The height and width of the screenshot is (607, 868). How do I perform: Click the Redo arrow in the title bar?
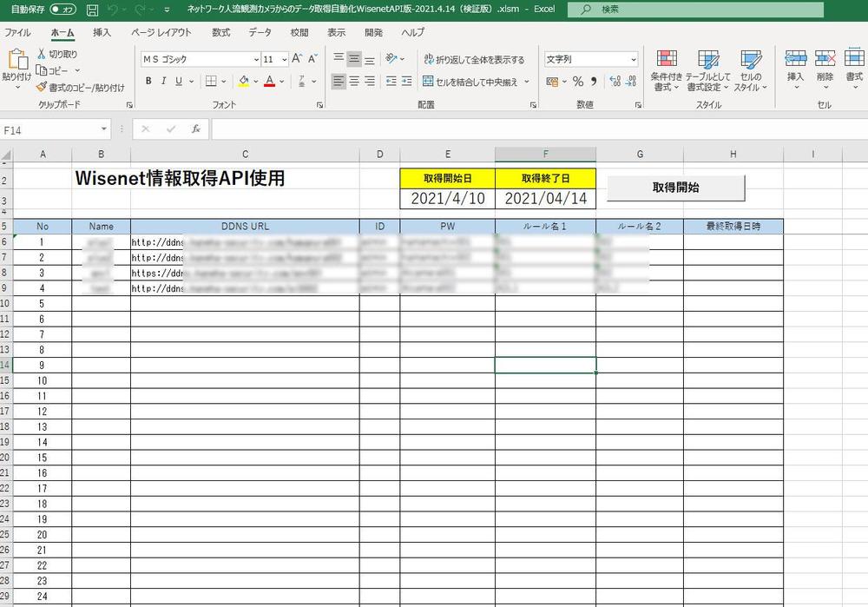(x=140, y=10)
